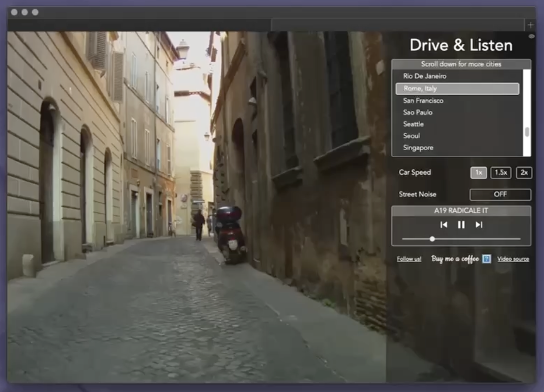The image size is (544, 392).
Task: Open the question mark help icon
Action: (x=487, y=259)
